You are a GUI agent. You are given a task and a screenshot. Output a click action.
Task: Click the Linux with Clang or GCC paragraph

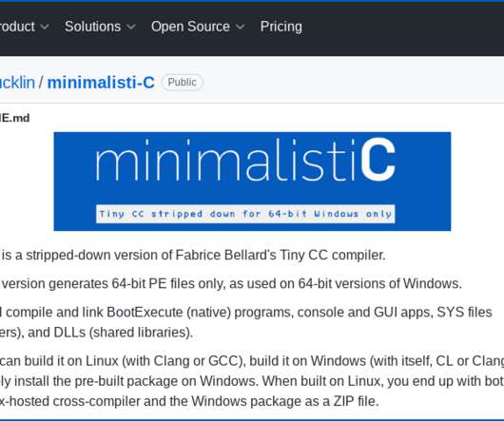click(x=252, y=381)
